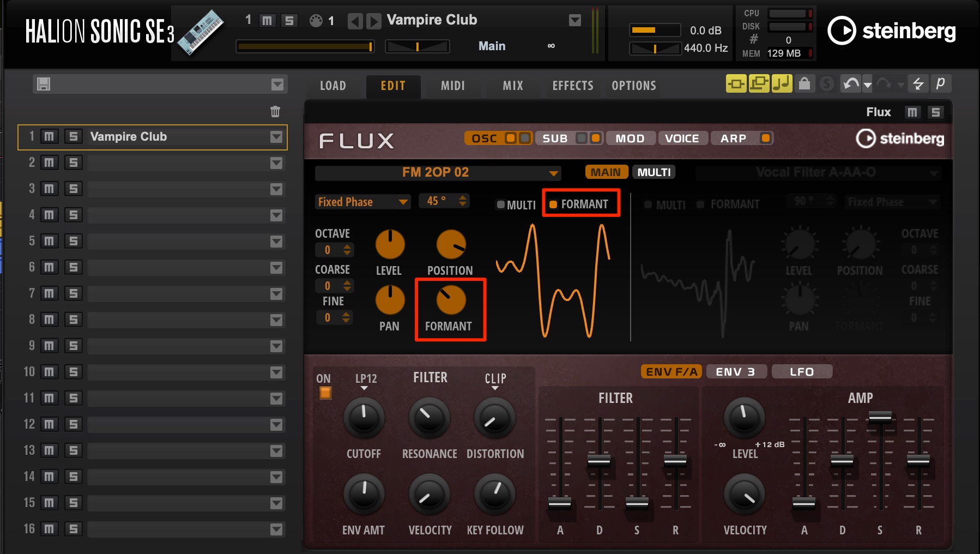Show the ENV F/A envelope page
980x554 pixels.
(x=672, y=372)
